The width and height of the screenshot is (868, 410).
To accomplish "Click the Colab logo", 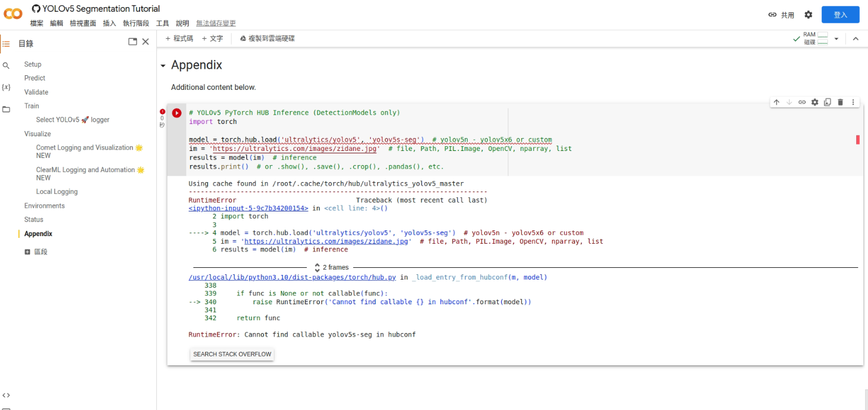I will pos(12,13).
